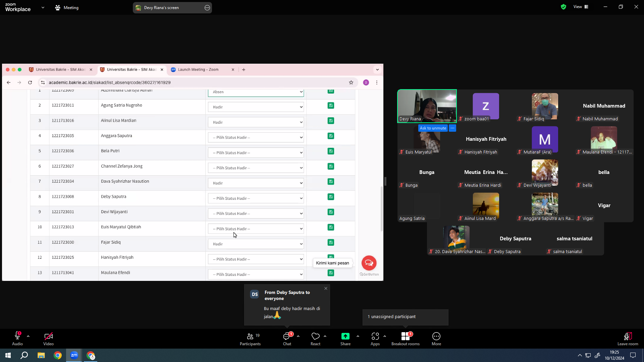The height and width of the screenshot is (362, 644).
Task: Open status dropdown for Channel Zefanya Jong
Action: (256, 168)
